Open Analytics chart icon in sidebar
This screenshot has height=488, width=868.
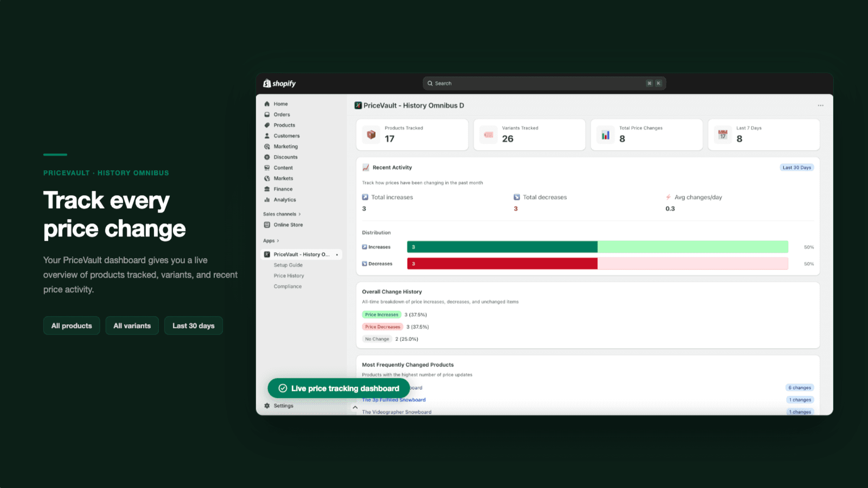tap(267, 200)
